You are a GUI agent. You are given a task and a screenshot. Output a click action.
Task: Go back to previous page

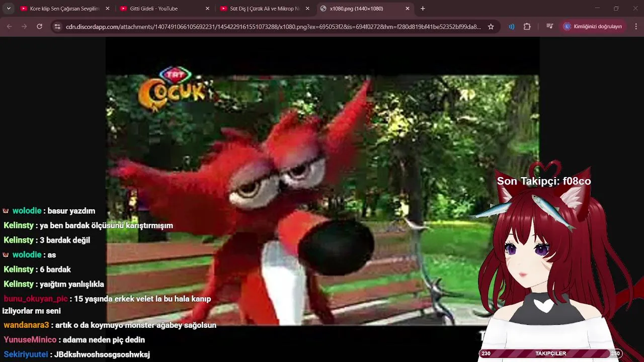click(10, 27)
